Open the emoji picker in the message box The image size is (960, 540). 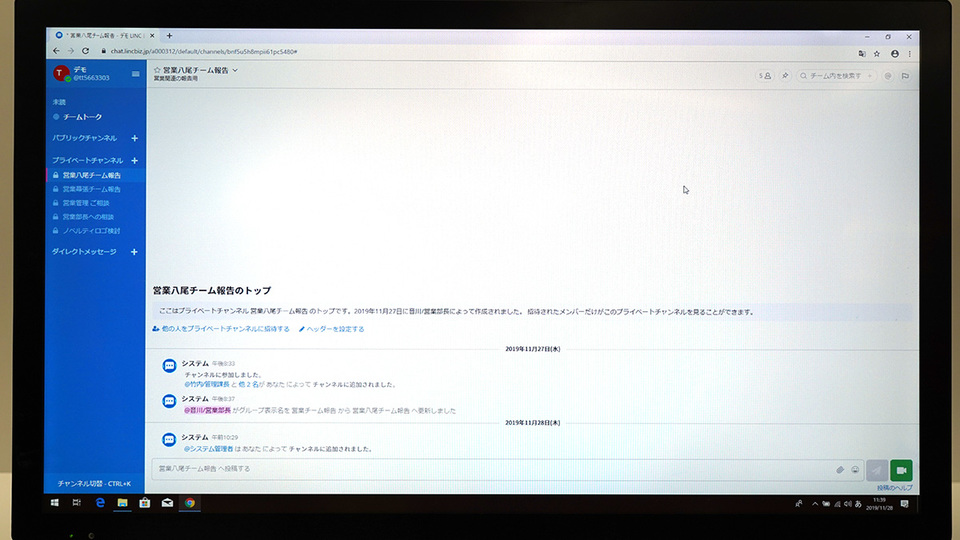(x=855, y=470)
